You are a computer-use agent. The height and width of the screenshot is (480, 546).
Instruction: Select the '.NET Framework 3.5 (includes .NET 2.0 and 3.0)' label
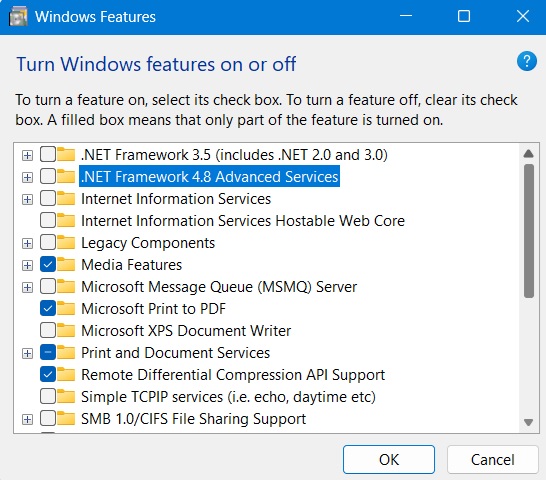[234, 155]
